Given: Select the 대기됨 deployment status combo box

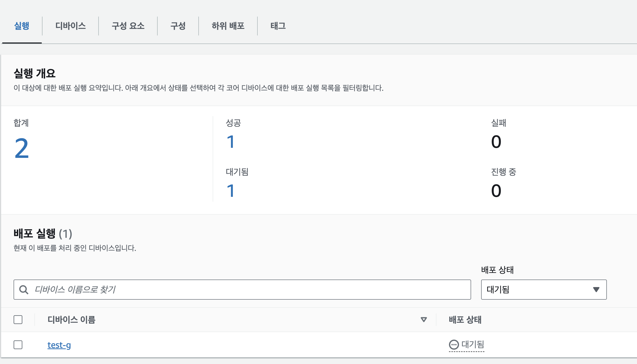Looking at the screenshot, I should coord(544,290).
